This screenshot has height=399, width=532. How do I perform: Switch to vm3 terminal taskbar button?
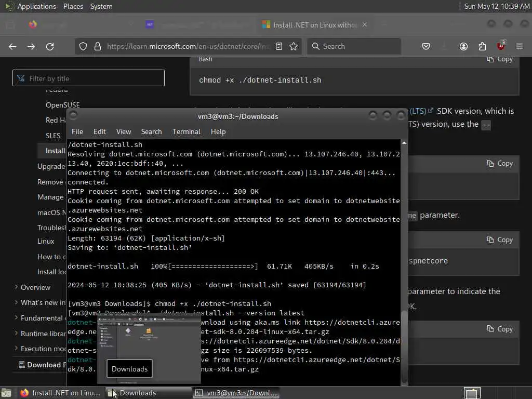tap(236, 393)
